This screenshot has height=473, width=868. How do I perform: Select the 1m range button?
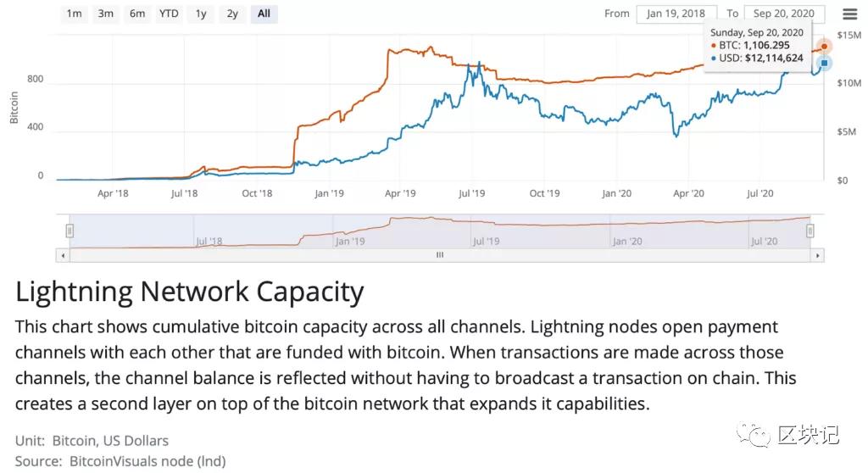[x=75, y=14]
